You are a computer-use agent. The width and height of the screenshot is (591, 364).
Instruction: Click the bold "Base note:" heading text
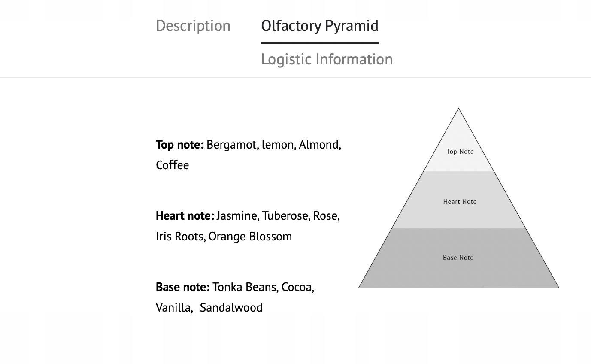(x=182, y=287)
